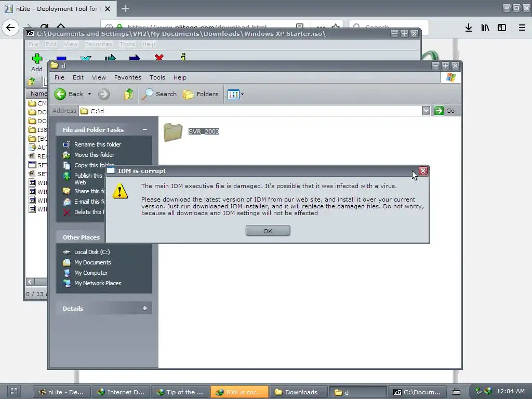Close the IDM is corrupt dialog
532x399 pixels.
click(423, 170)
